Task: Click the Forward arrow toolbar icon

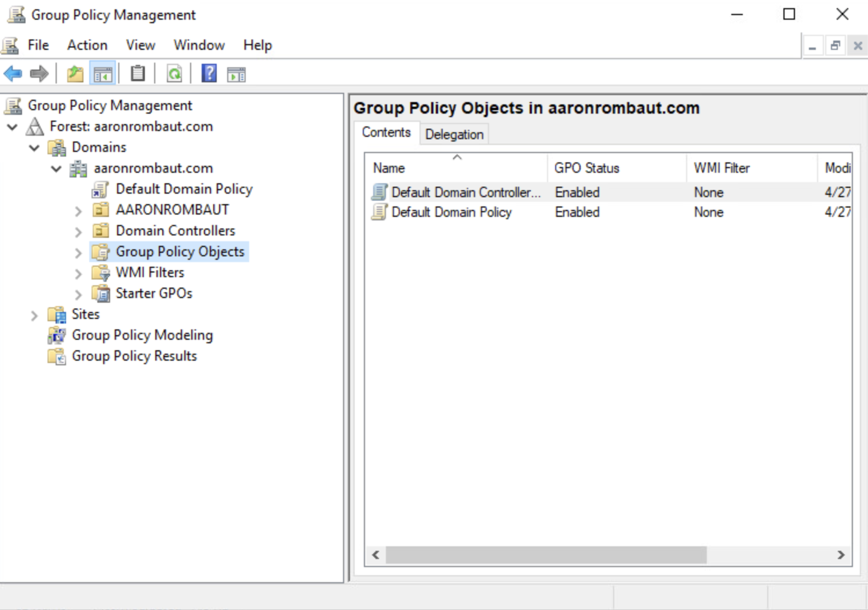Action: click(39, 74)
